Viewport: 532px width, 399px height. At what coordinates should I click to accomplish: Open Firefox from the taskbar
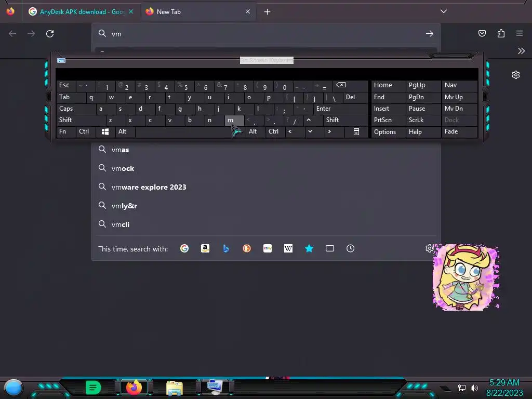pyautogui.click(x=134, y=387)
